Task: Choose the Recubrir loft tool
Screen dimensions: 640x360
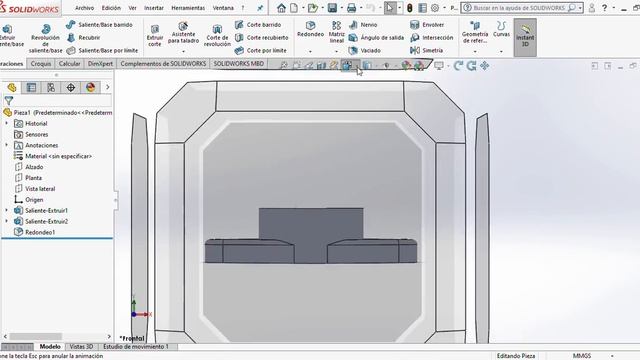Action: click(x=84, y=38)
